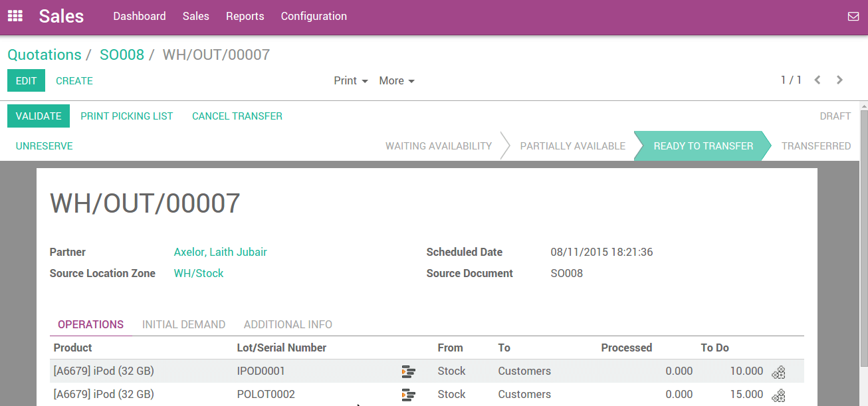Open detailed operations for POLOT0002 line

408,394
